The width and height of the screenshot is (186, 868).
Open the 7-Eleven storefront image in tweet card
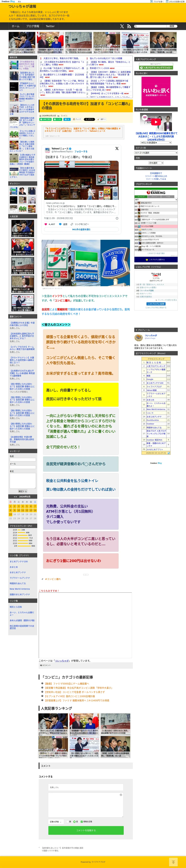pyautogui.click(x=81, y=180)
